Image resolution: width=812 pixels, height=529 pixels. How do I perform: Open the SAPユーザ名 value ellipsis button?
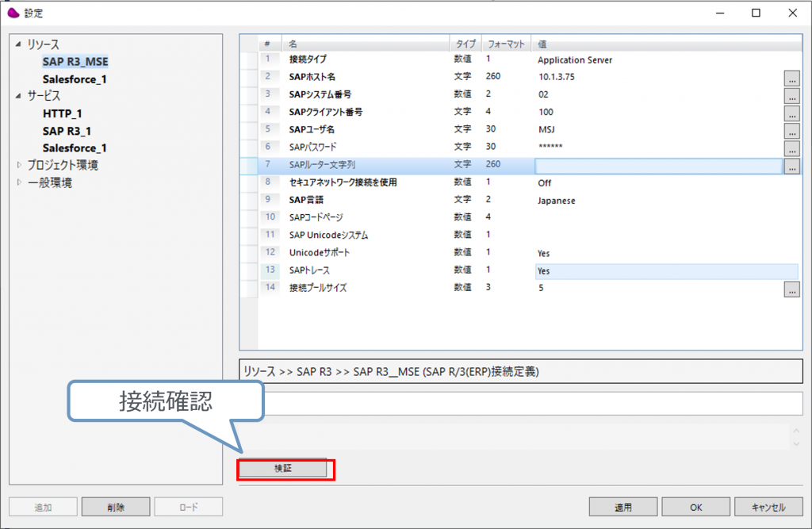(791, 130)
